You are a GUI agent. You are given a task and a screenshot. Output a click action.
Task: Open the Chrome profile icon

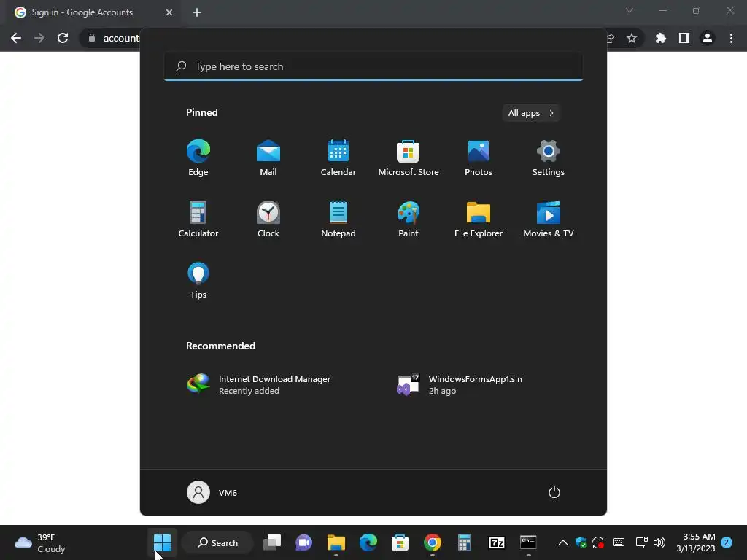click(708, 38)
